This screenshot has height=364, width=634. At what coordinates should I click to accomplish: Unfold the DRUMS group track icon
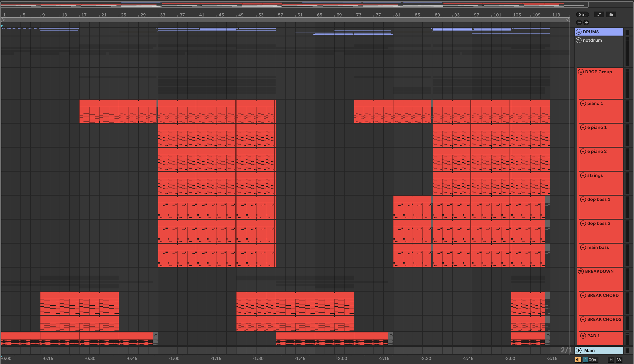[578, 32]
